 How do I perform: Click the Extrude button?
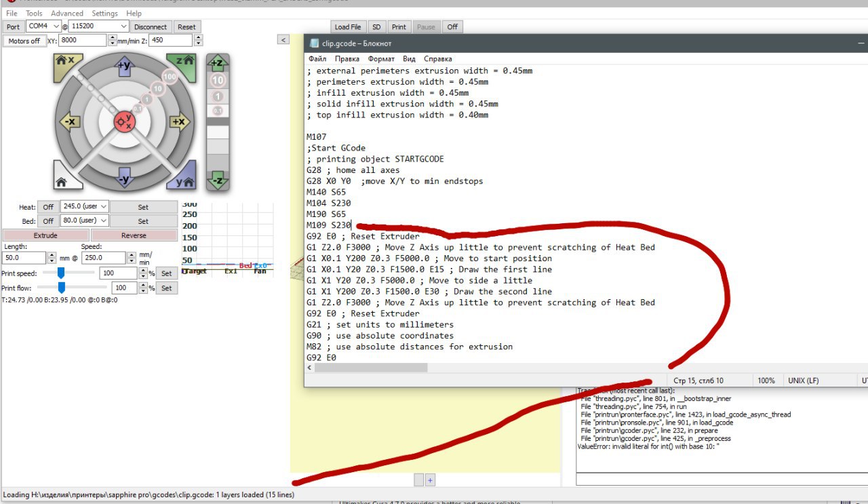click(x=45, y=235)
